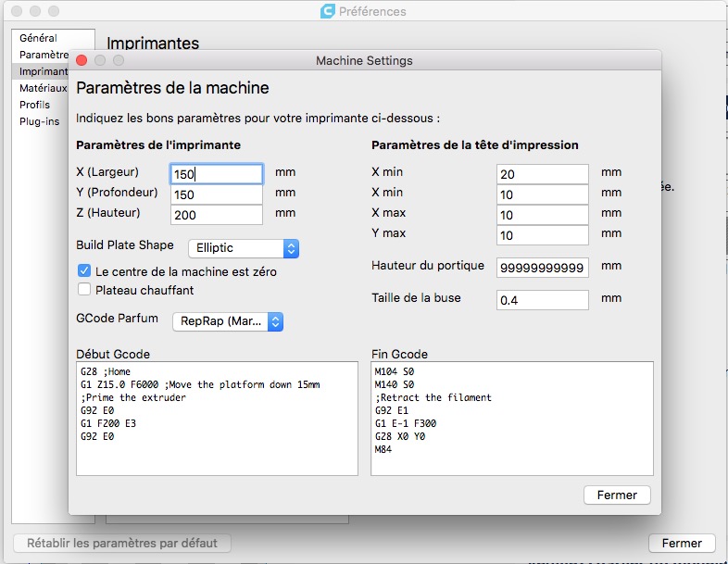This screenshot has height=564, width=728.
Task: Click the X max input field
Action: (x=542, y=215)
